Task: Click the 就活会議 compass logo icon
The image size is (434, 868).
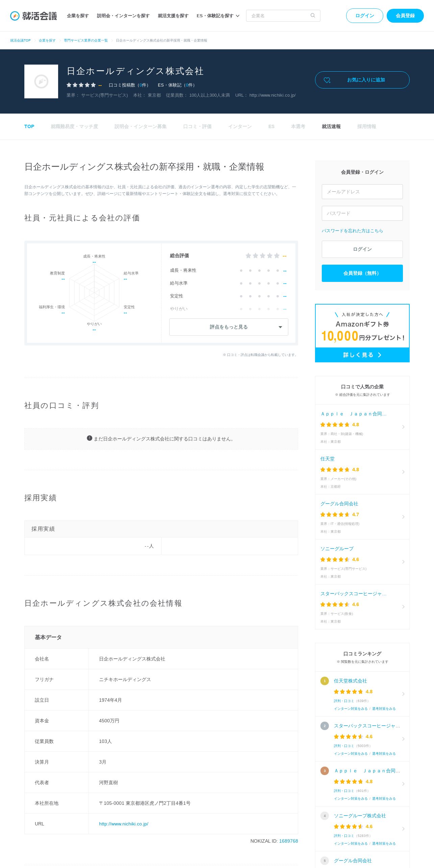Action: [x=15, y=16]
